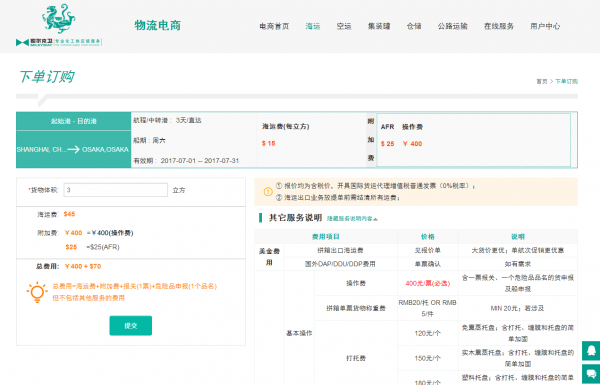This screenshot has height=385, width=600.
Task: Click the 起始港 - 目的港 header
Action: (73, 121)
